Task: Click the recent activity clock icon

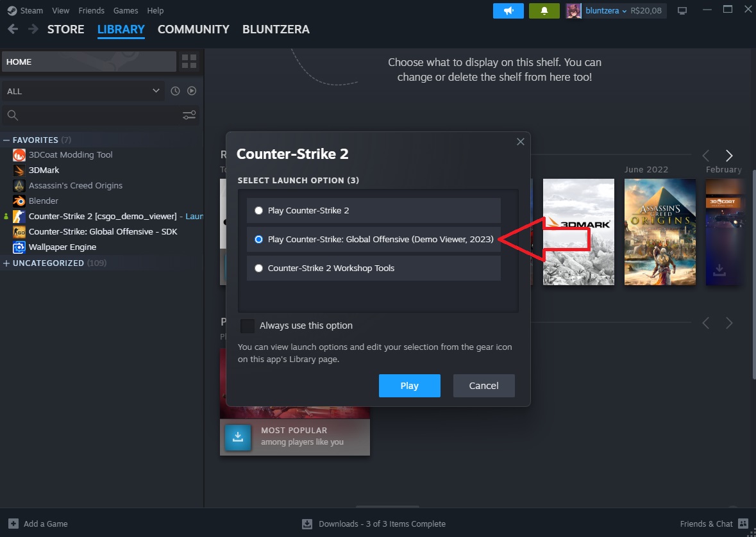Action: coord(176,91)
